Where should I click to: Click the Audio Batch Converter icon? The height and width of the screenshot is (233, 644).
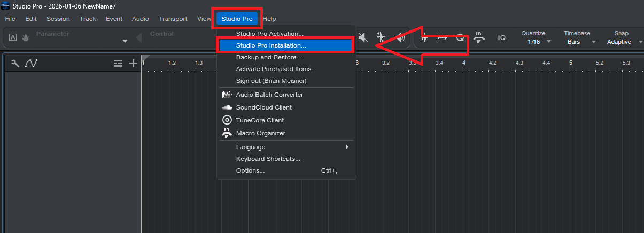pos(226,95)
